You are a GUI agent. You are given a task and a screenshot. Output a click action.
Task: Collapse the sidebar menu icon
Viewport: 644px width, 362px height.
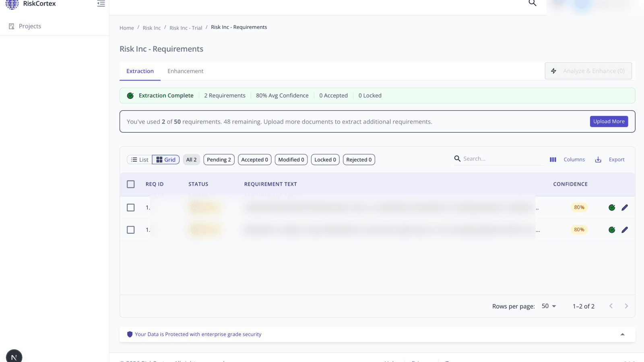point(101,4)
